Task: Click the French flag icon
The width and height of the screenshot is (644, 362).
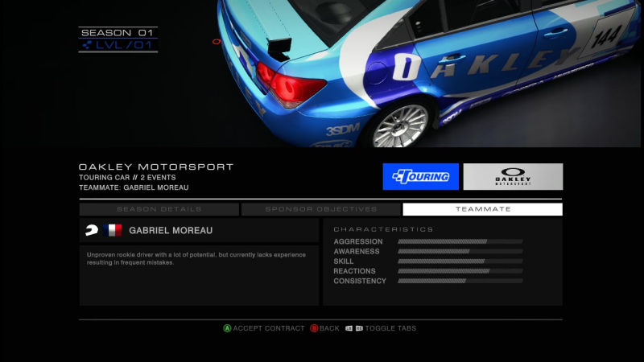Action: tap(113, 230)
